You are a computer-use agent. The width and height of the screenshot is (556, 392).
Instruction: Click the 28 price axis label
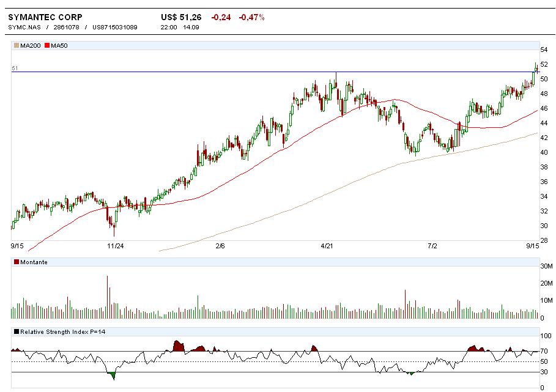pyautogui.click(x=544, y=240)
